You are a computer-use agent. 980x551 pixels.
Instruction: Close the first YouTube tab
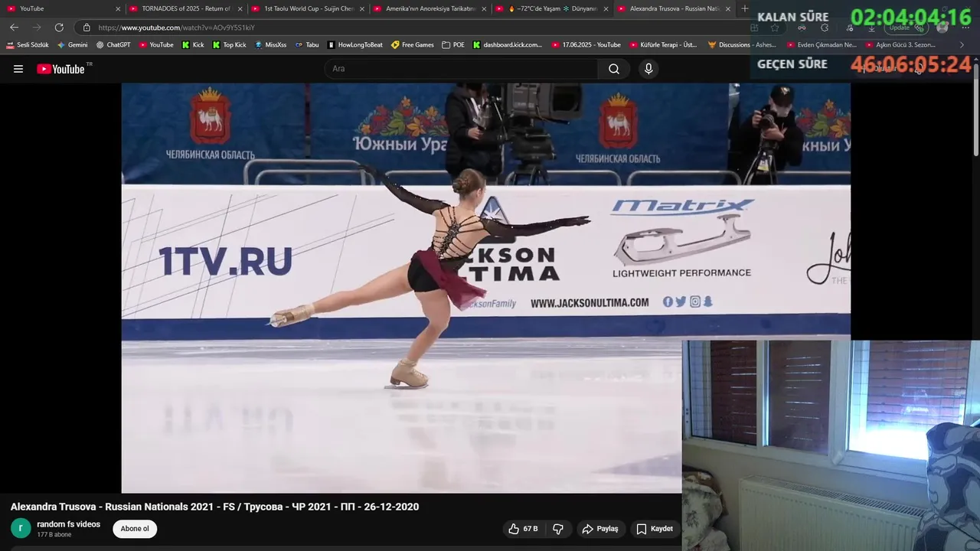(x=118, y=9)
